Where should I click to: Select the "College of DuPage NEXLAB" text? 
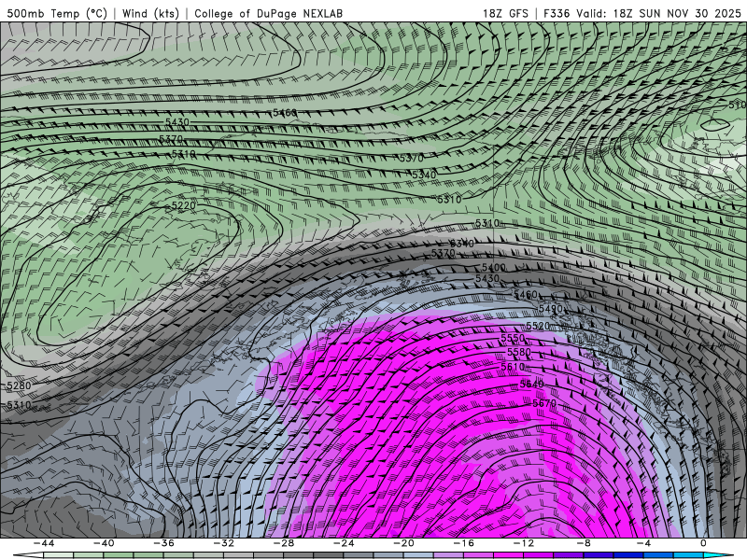click(x=268, y=13)
